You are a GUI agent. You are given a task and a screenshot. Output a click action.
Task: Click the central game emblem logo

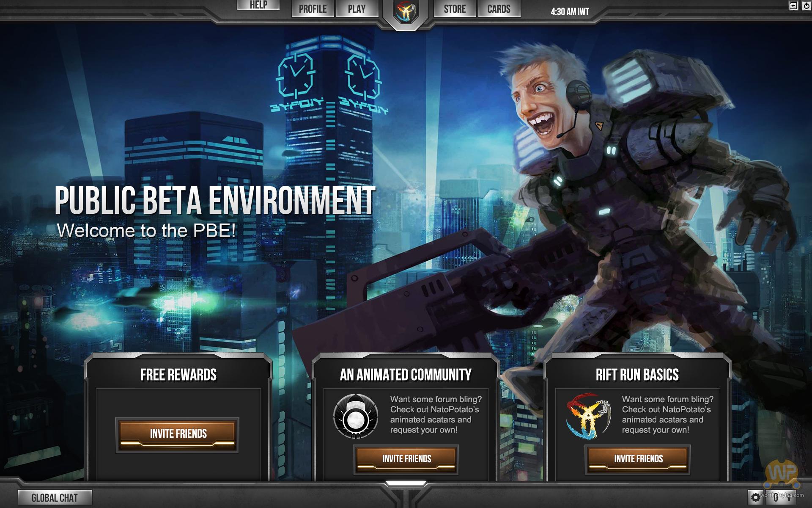[x=406, y=12]
